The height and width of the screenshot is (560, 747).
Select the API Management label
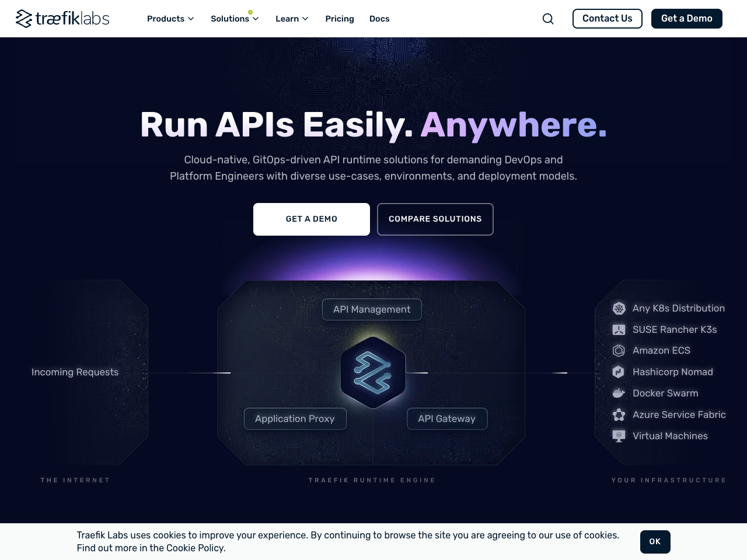tap(372, 310)
